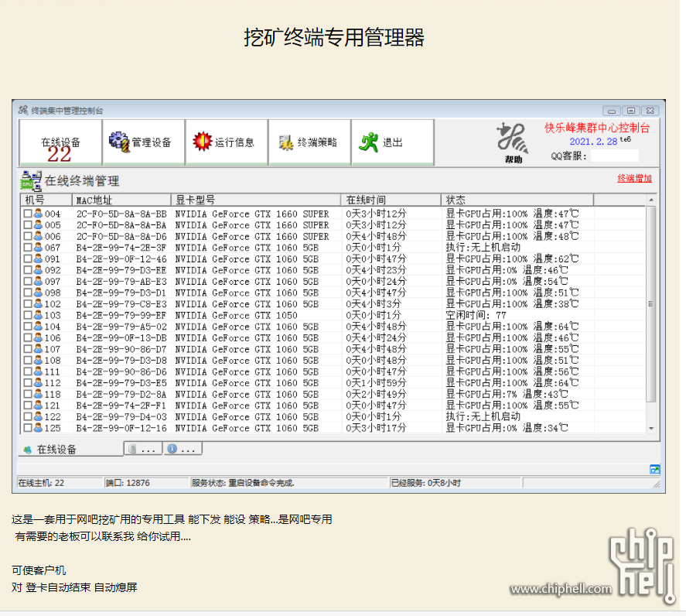The width and height of the screenshot is (686, 616).
Task: Enable the checkbox for machine 091
Action: click(28, 258)
